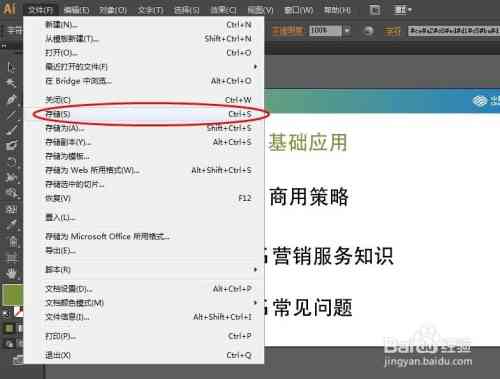Expand 文档颜色模式(M) submenu arrow
The height and width of the screenshot is (379, 500).
(x=255, y=303)
